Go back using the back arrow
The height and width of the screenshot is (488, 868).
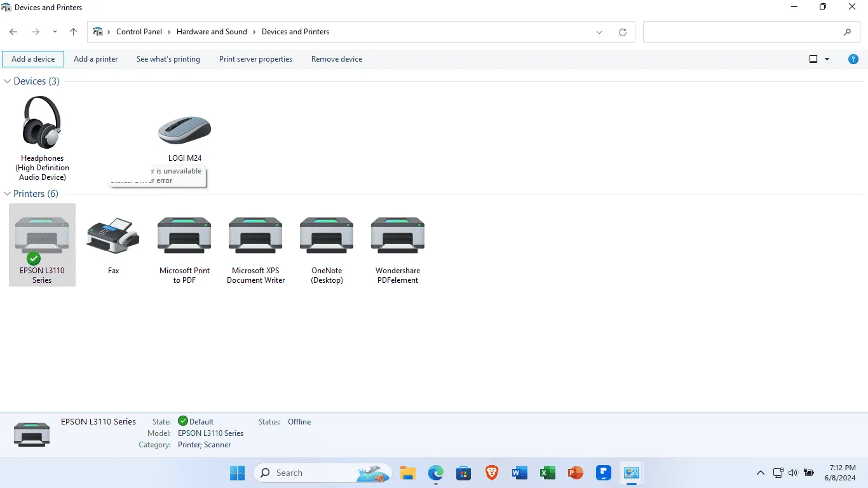13,32
